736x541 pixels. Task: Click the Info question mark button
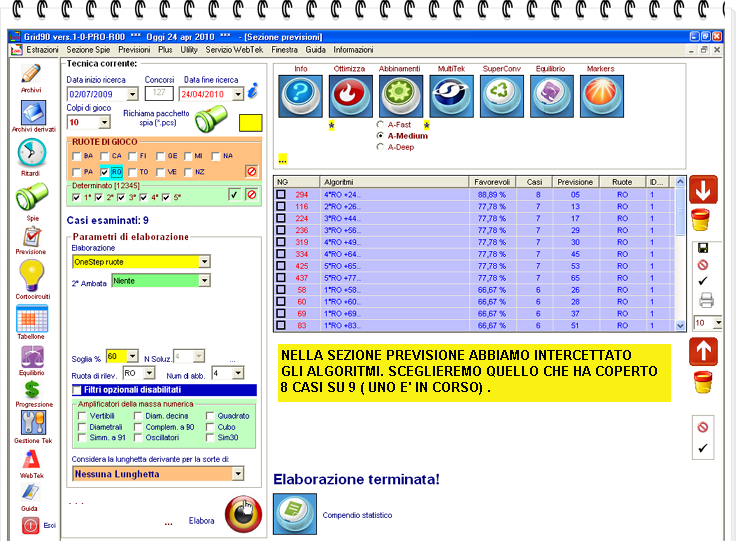click(x=300, y=96)
